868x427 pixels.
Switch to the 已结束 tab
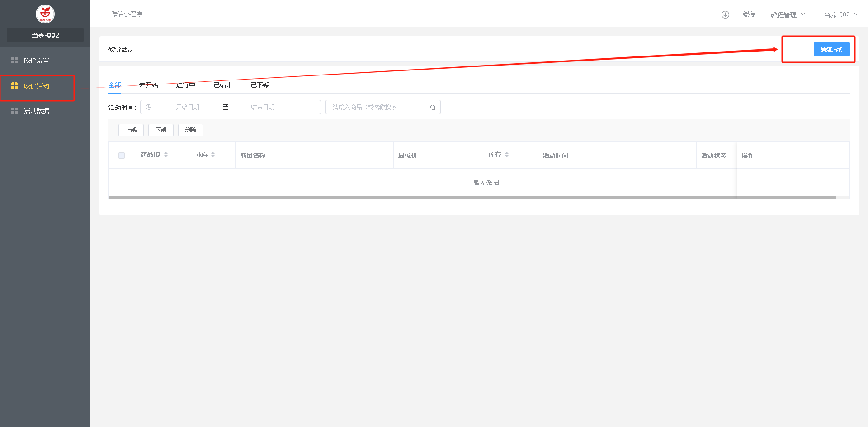(223, 85)
